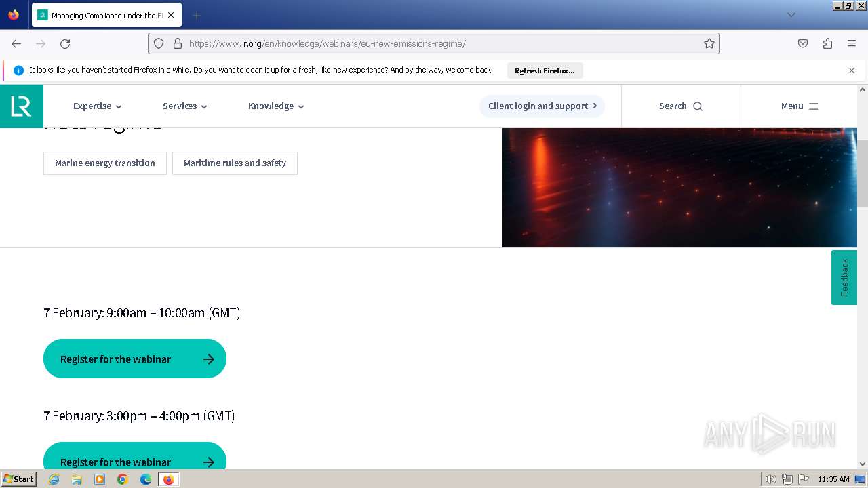
Task: Register for the 3:00pm webinar
Action: click(135, 456)
